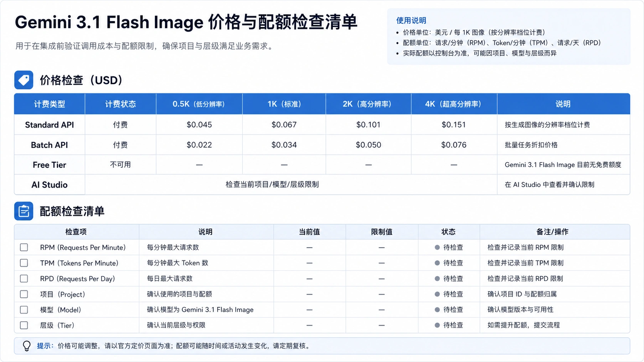The image size is (644, 362).
Task: Click the 使用说明 heading
Action: [x=411, y=20]
